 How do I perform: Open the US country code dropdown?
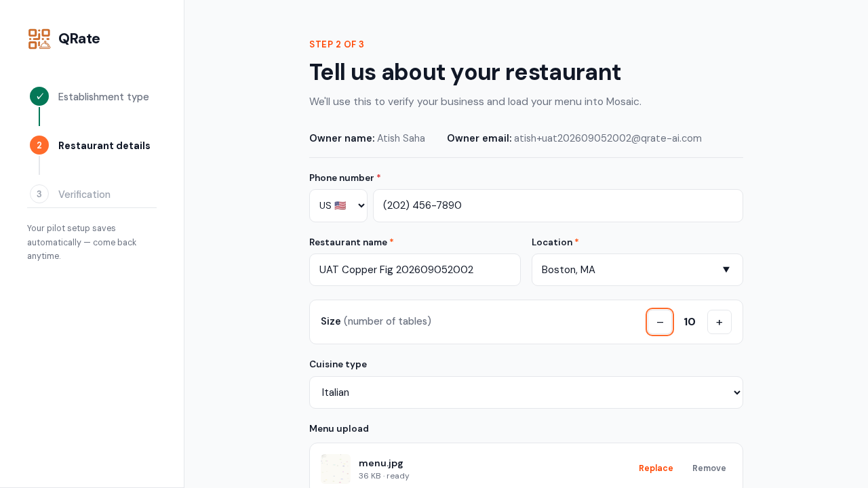coord(338,205)
